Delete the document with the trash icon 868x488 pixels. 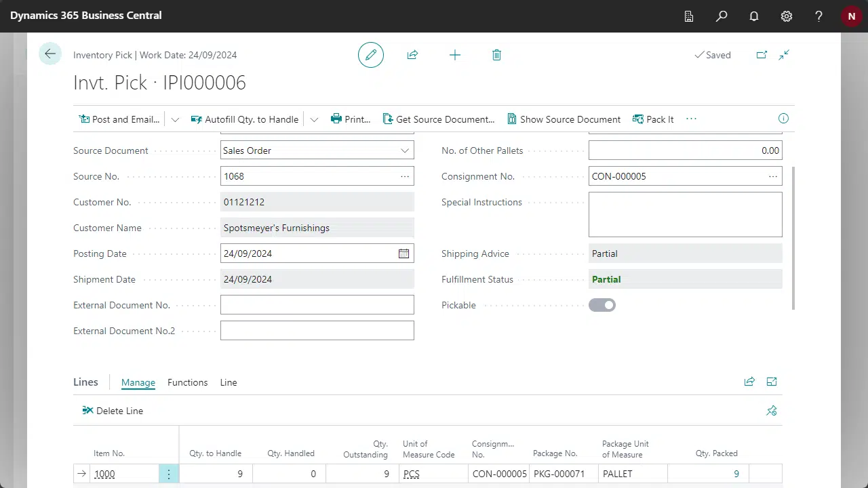(x=496, y=55)
